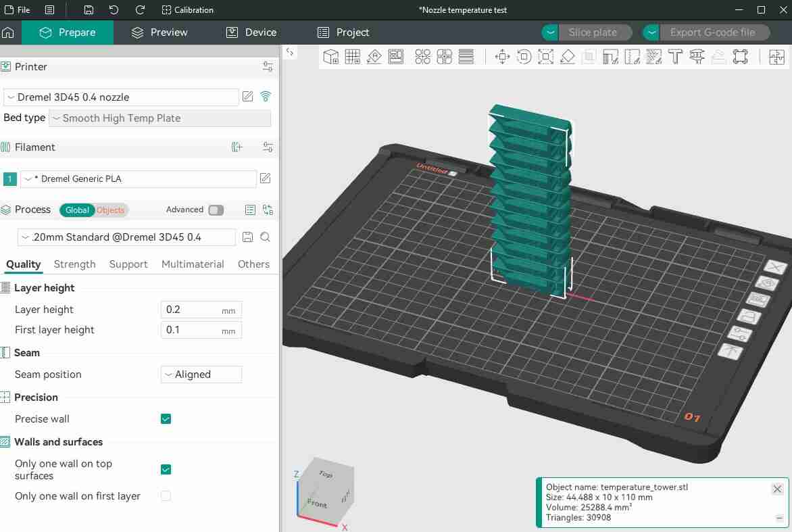The image size is (792, 532).
Task: Switch to the Preview tab
Action: 159,32
